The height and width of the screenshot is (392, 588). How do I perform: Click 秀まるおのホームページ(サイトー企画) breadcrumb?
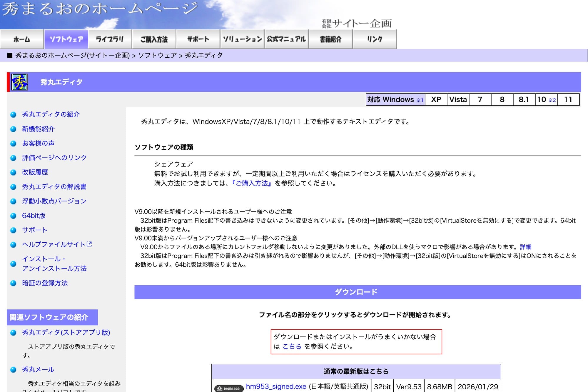tap(72, 55)
